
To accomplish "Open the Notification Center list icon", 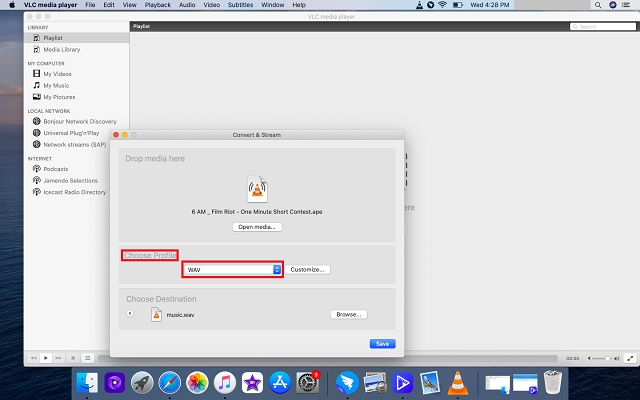I will click(x=627, y=5).
